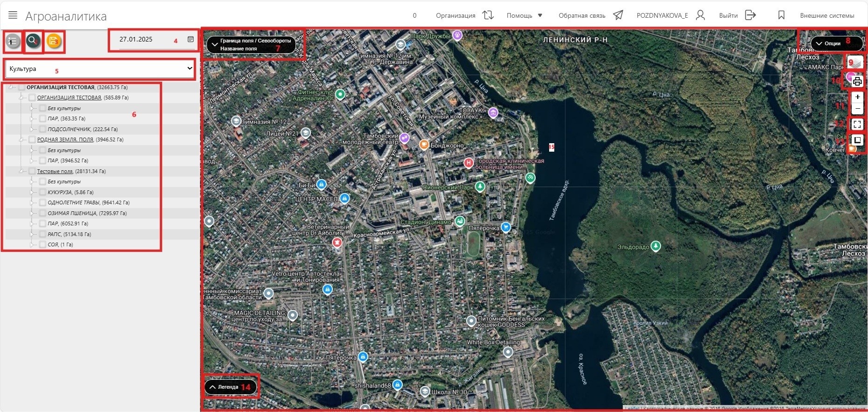
Task: Click the bookmark icon in header
Action: pos(781,15)
